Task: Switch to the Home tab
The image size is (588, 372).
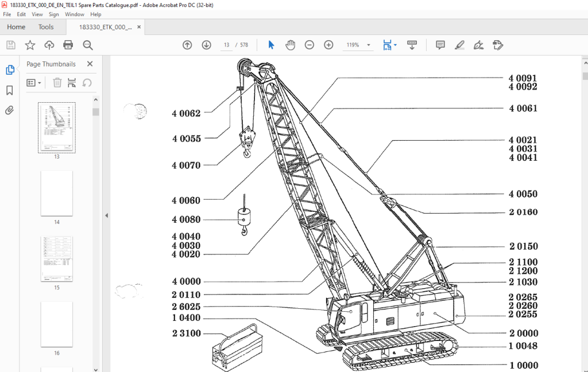Action: click(x=16, y=27)
